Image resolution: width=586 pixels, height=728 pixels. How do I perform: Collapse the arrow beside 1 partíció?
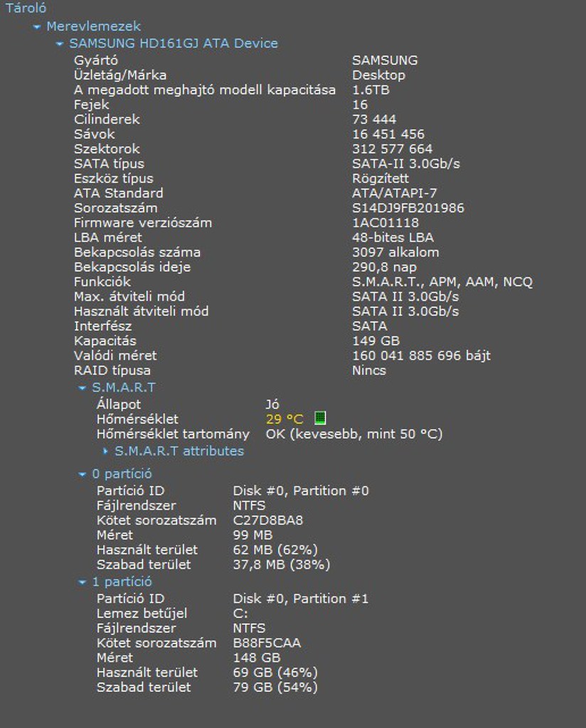coord(82,582)
